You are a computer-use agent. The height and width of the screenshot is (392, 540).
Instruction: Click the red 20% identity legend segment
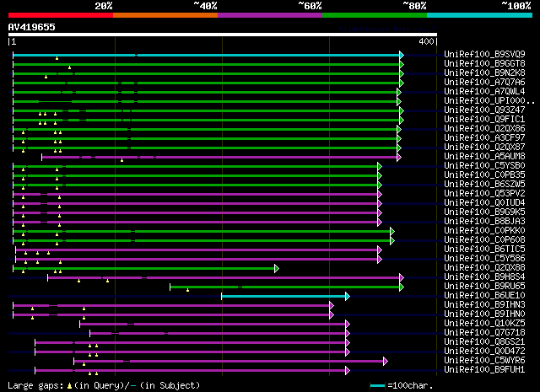pyautogui.click(x=61, y=15)
